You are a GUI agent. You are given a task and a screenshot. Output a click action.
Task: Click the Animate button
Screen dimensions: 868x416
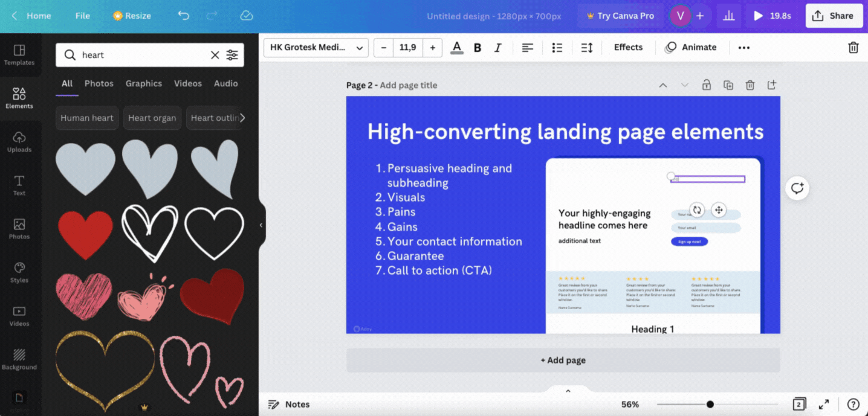691,48
